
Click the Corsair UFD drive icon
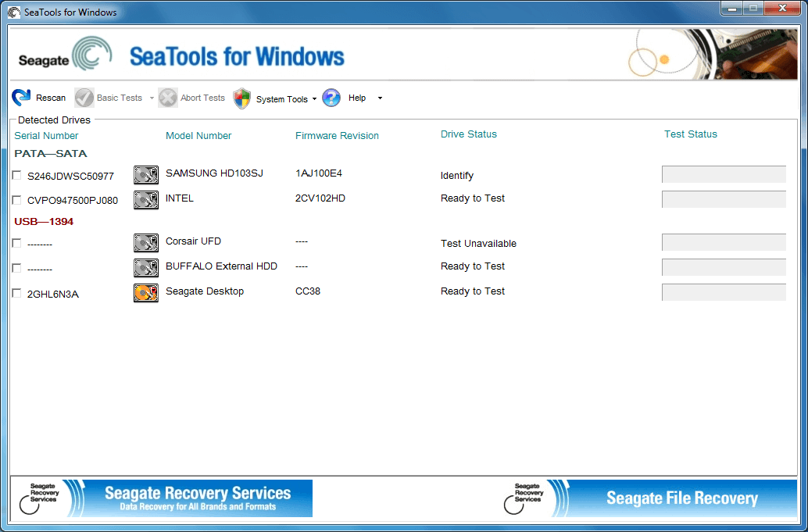pyautogui.click(x=146, y=242)
